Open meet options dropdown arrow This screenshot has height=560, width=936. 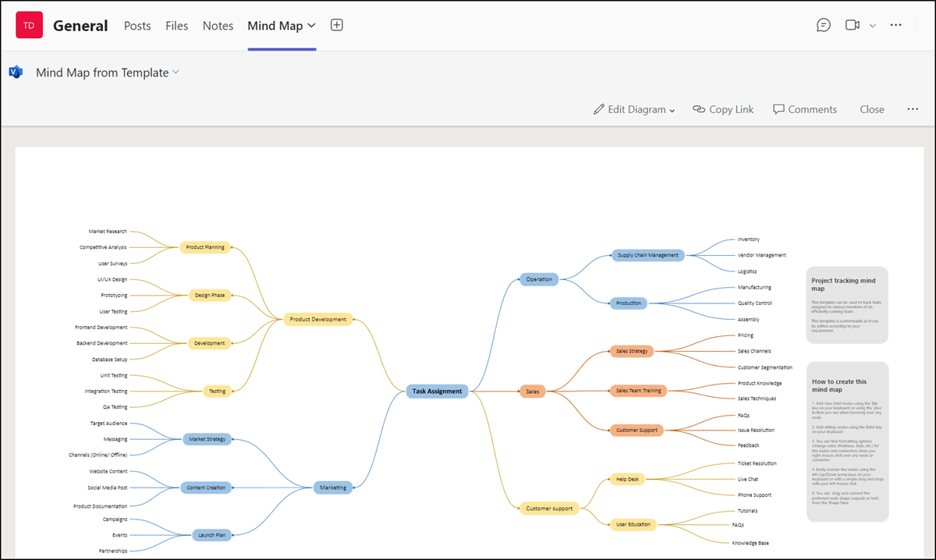pos(873,26)
